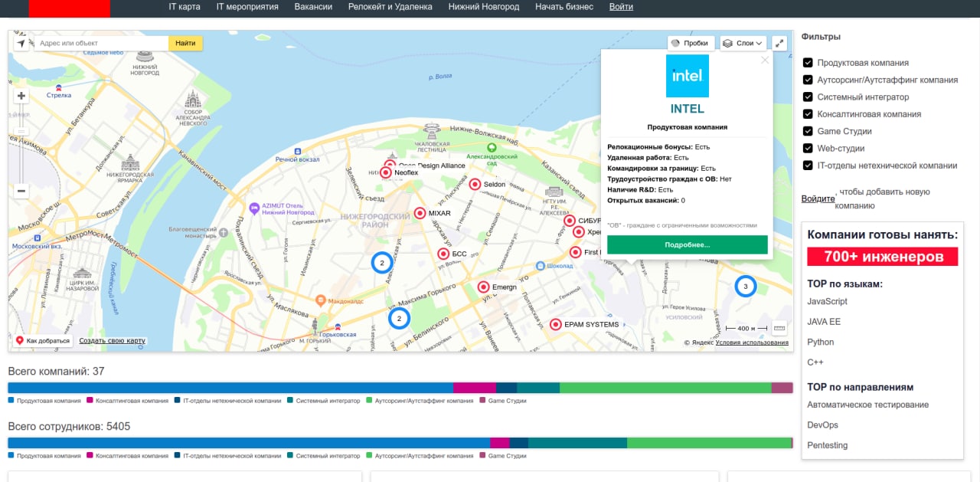Toggle the Пробки traffic layer button
Screen dimensions: 980x482
[691, 44]
